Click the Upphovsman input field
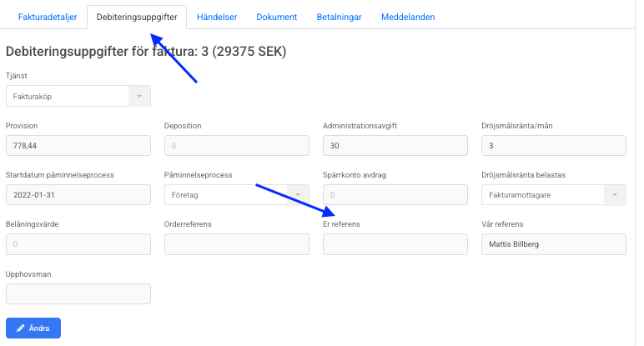Image resolution: width=644 pixels, height=346 pixels. pyautogui.click(x=78, y=293)
